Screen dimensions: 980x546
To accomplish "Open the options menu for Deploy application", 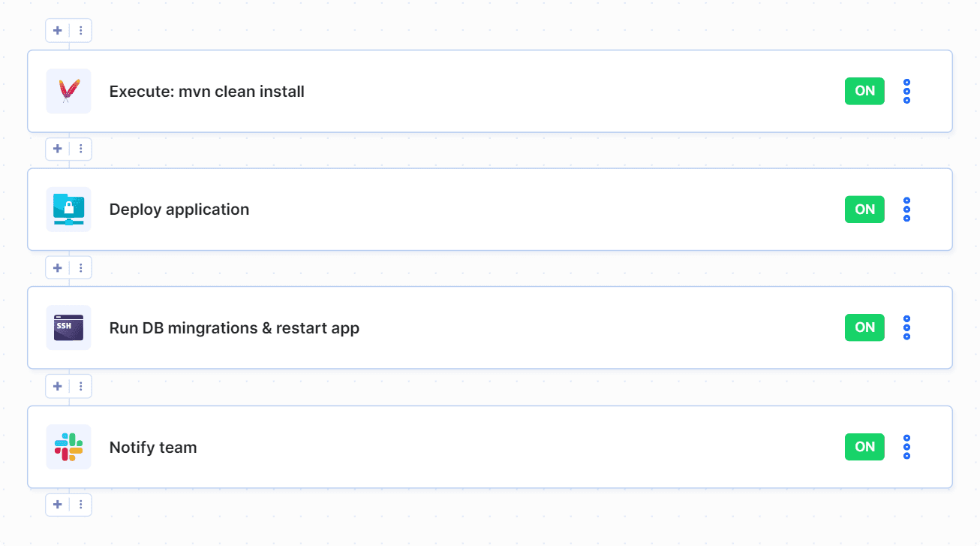I will (906, 209).
